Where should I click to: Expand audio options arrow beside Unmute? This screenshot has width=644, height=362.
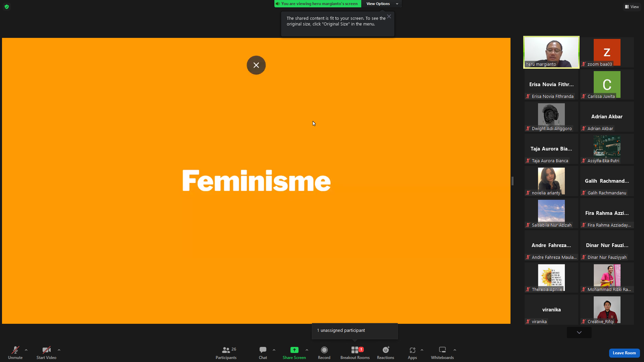tap(26, 350)
